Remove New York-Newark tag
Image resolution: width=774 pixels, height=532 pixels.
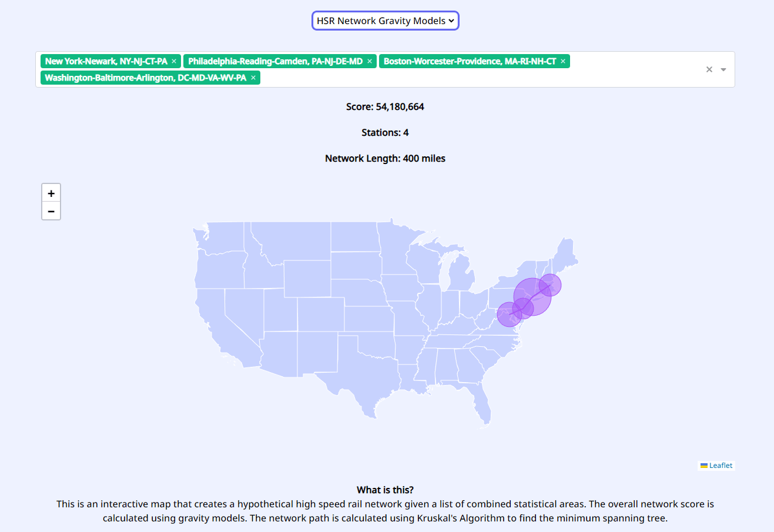click(174, 61)
